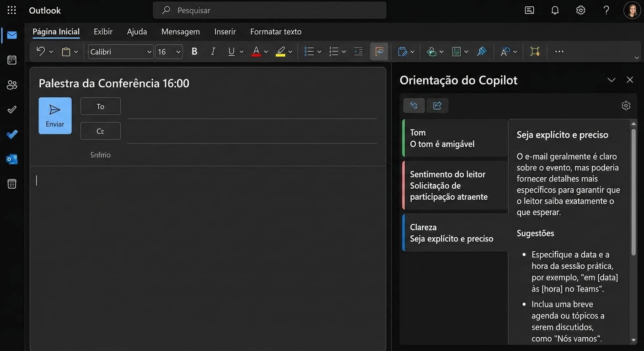Click the To recipients button
The width and height of the screenshot is (644, 351).
[x=101, y=106]
